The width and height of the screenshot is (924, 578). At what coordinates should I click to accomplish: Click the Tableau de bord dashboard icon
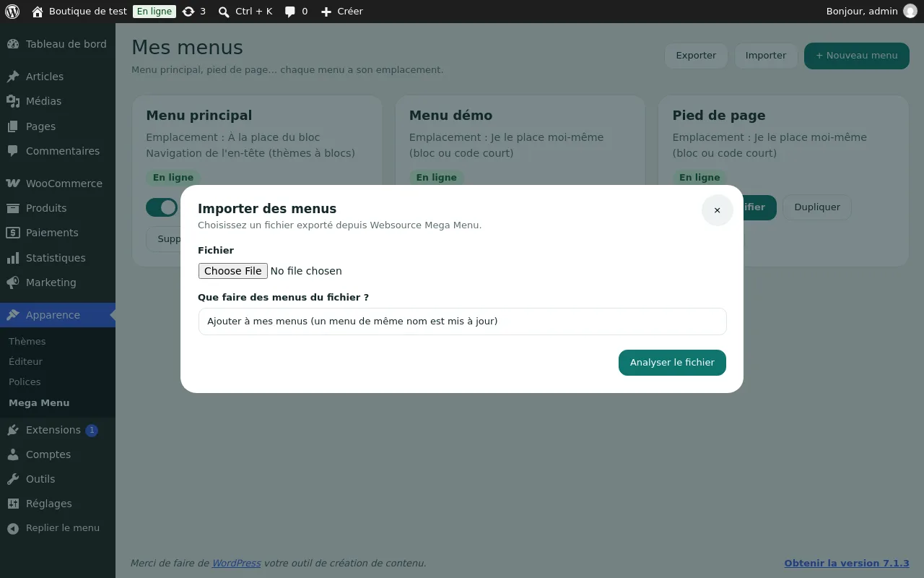13,44
